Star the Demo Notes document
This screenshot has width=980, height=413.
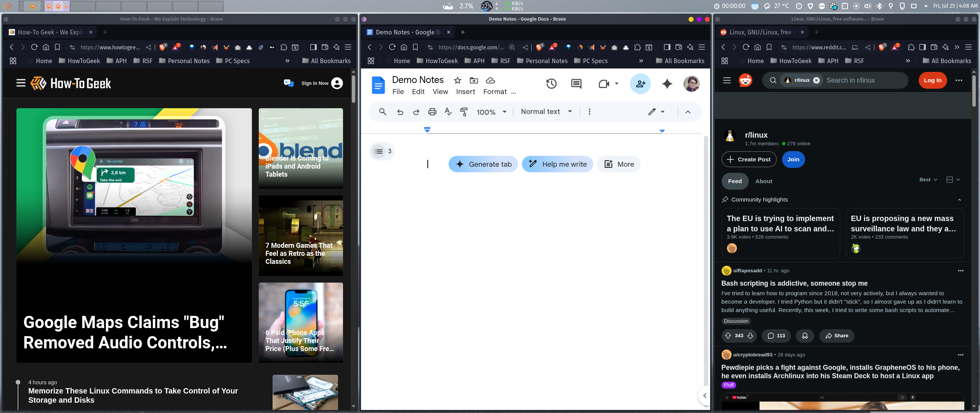click(457, 80)
